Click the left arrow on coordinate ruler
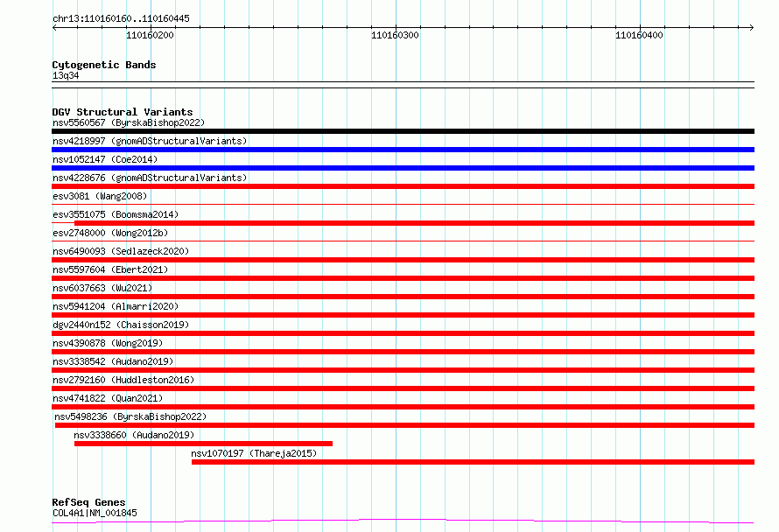 pos(54,27)
